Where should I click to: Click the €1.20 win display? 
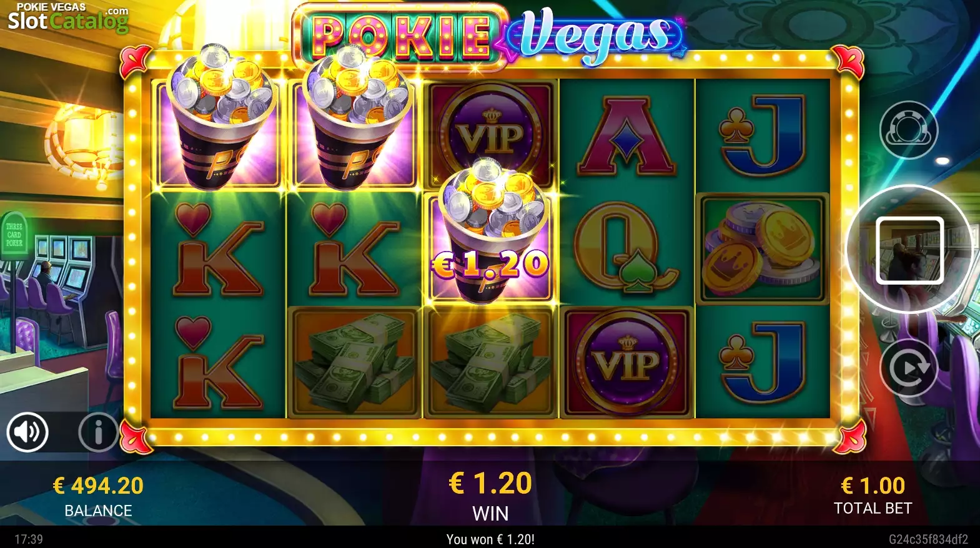coord(490,483)
